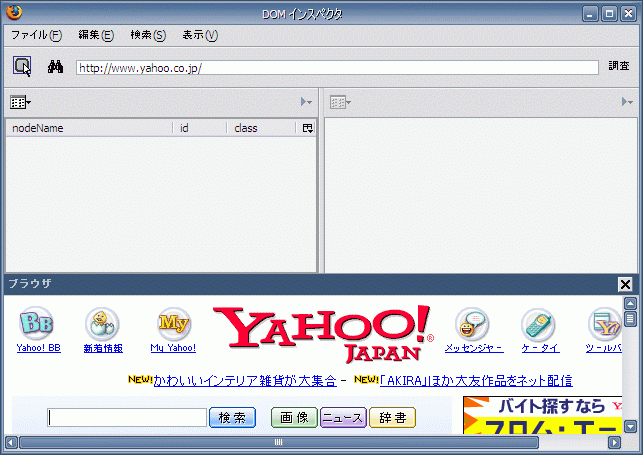Screen dimensions: 643x455
Task: Click the id column header
Action: [x=200, y=128]
